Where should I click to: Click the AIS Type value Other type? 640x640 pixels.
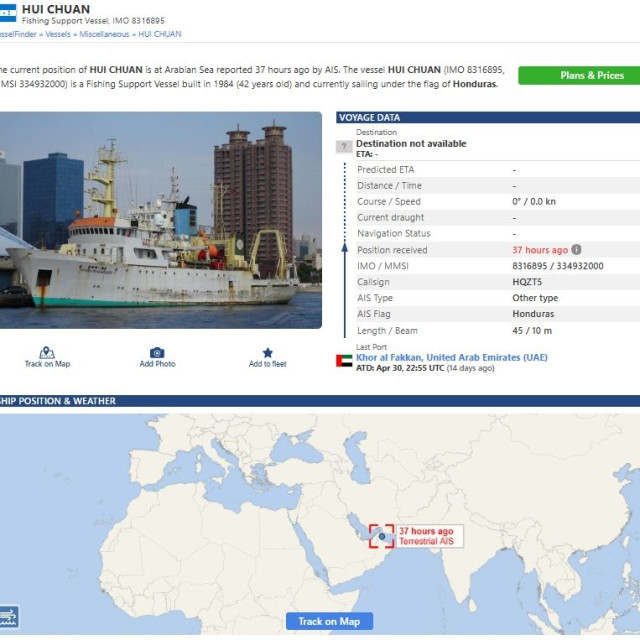pos(535,298)
